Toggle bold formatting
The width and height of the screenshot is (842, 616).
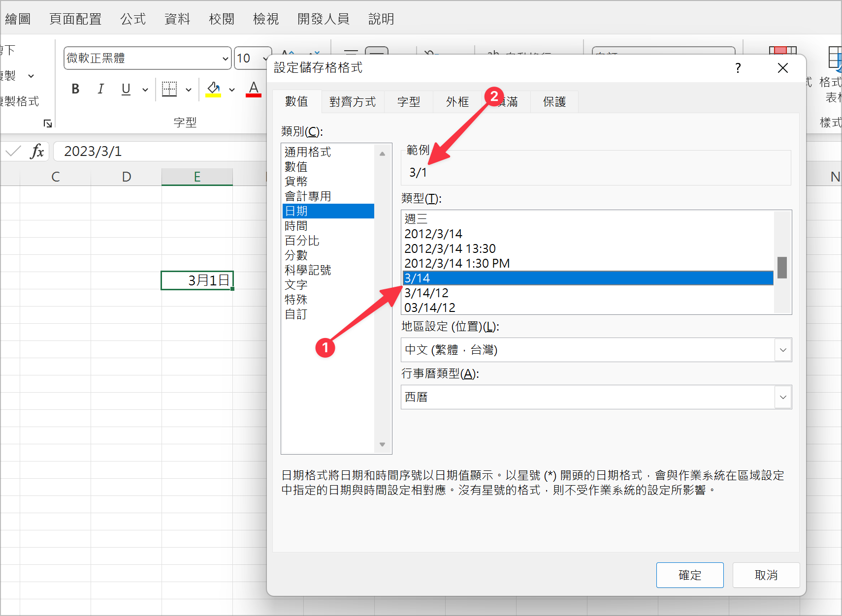pyautogui.click(x=75, y=89)
